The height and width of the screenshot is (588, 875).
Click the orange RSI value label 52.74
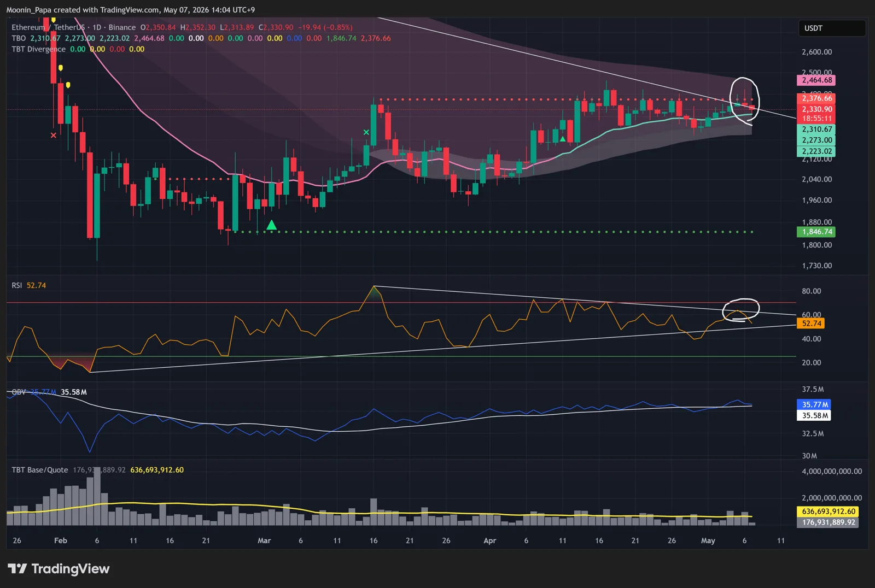point(812,324)
